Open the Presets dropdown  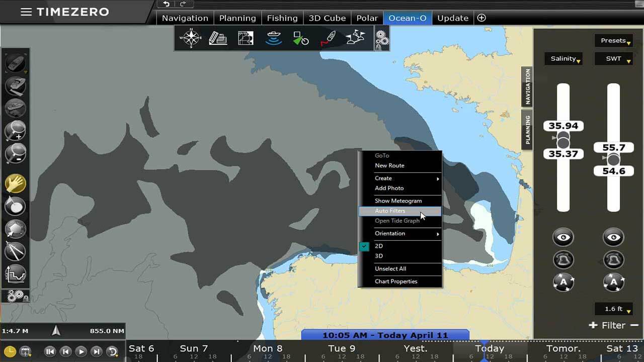[613, 41]
